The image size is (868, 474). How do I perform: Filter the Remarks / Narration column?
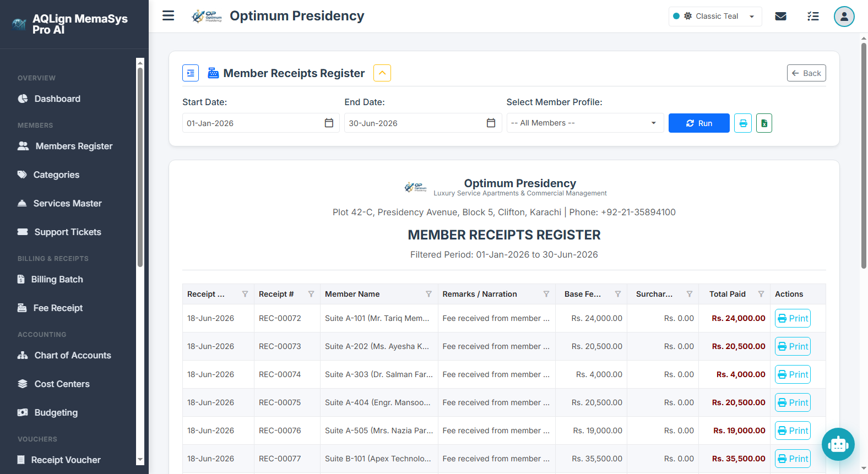546,294
